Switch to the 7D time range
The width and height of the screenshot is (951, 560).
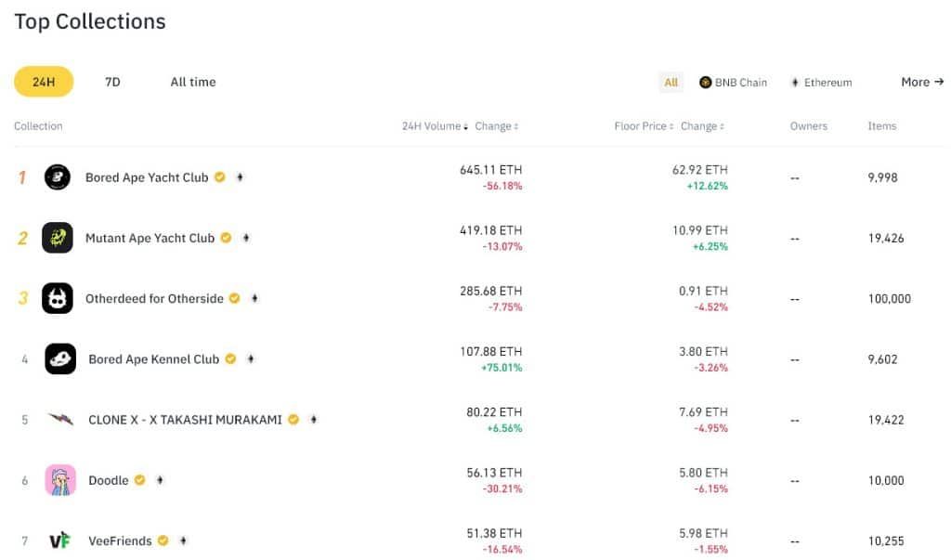(x=112, y=82)
